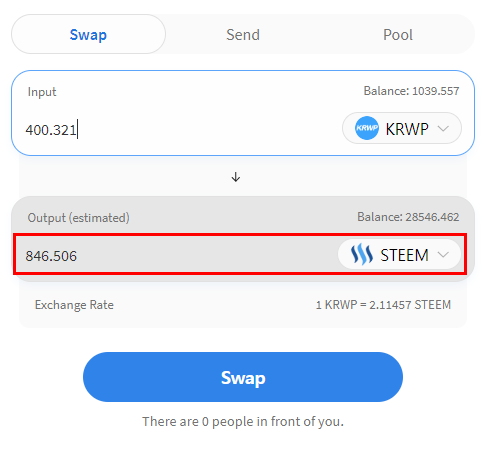Screen dimensions: 481x455
Task: Click the Input label text
Action: coord(42,92)
